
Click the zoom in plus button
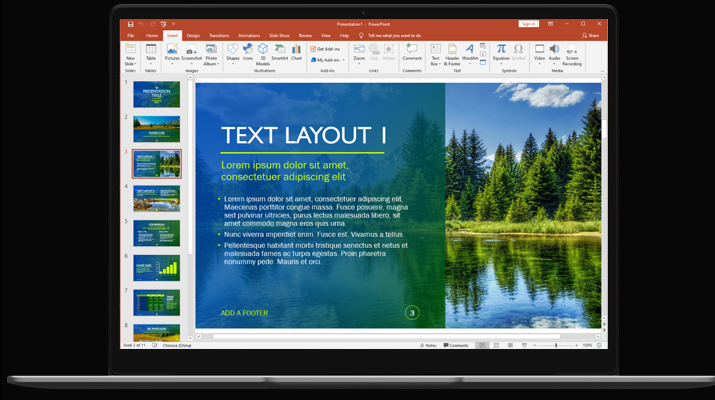[576, 345]
